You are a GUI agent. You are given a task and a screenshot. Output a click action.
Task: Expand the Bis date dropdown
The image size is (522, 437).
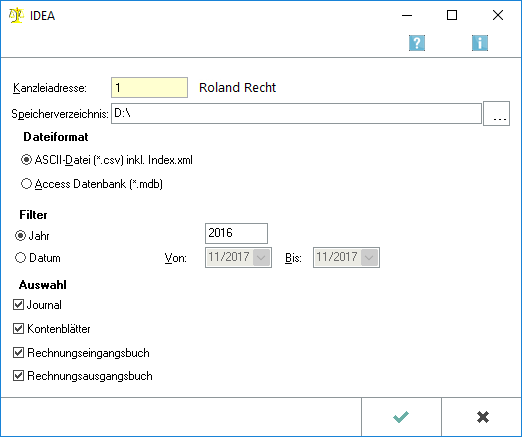(x=369, y=257)
